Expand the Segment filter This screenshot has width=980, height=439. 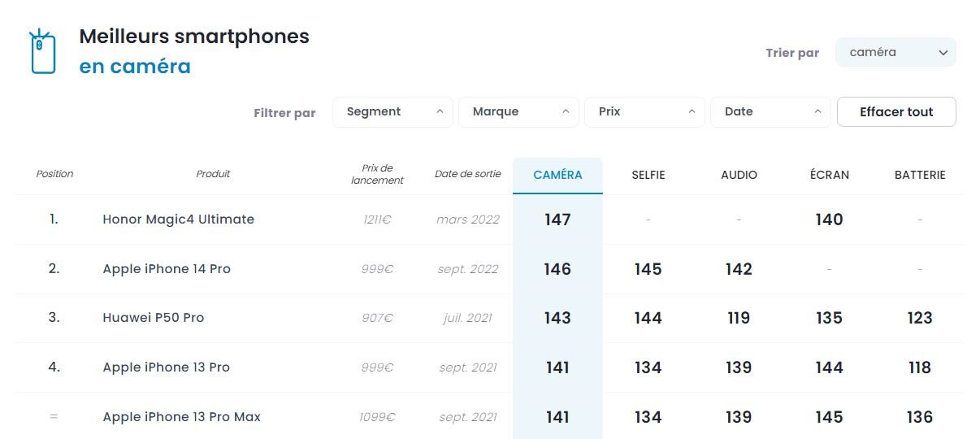392,112
